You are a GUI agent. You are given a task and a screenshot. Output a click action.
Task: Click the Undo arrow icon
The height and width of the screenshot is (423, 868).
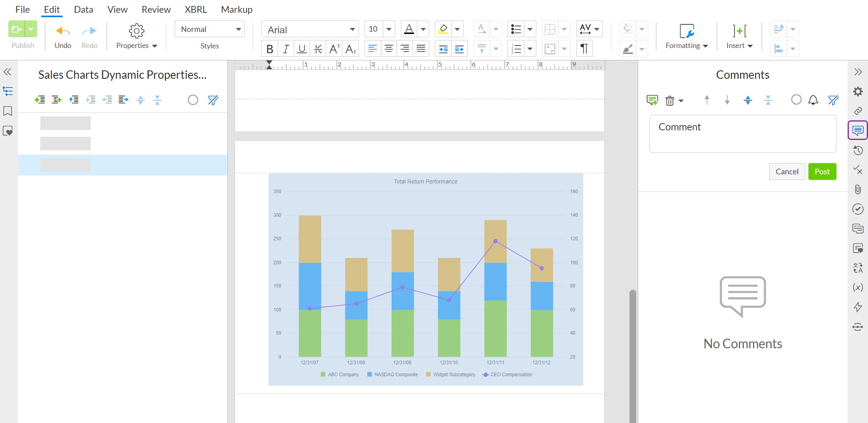(63, 31)
